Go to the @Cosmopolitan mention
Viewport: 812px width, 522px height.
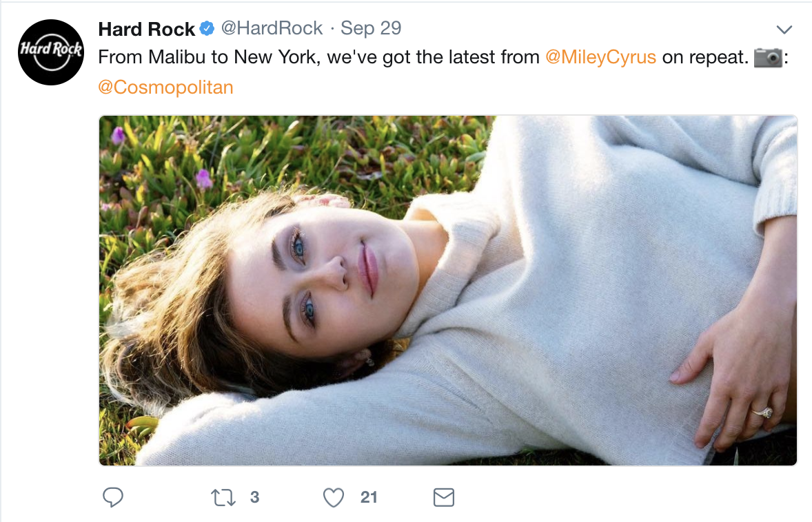(166, 87)
